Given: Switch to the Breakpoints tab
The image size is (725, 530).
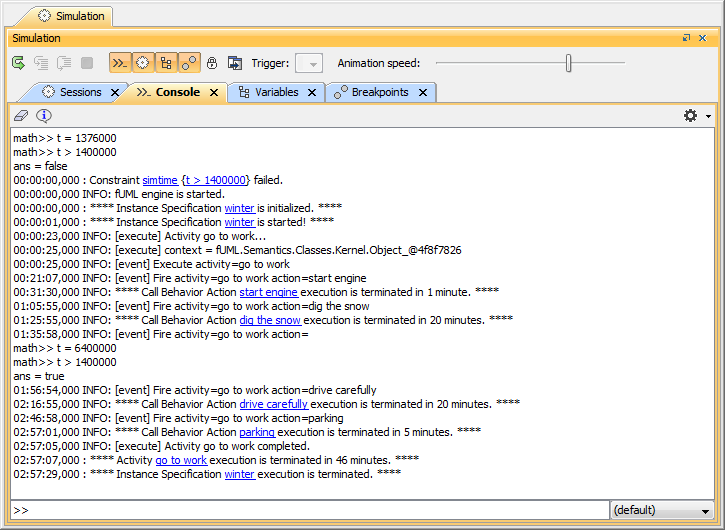Looking at the screenshot, I should click(x=380, y=92).
